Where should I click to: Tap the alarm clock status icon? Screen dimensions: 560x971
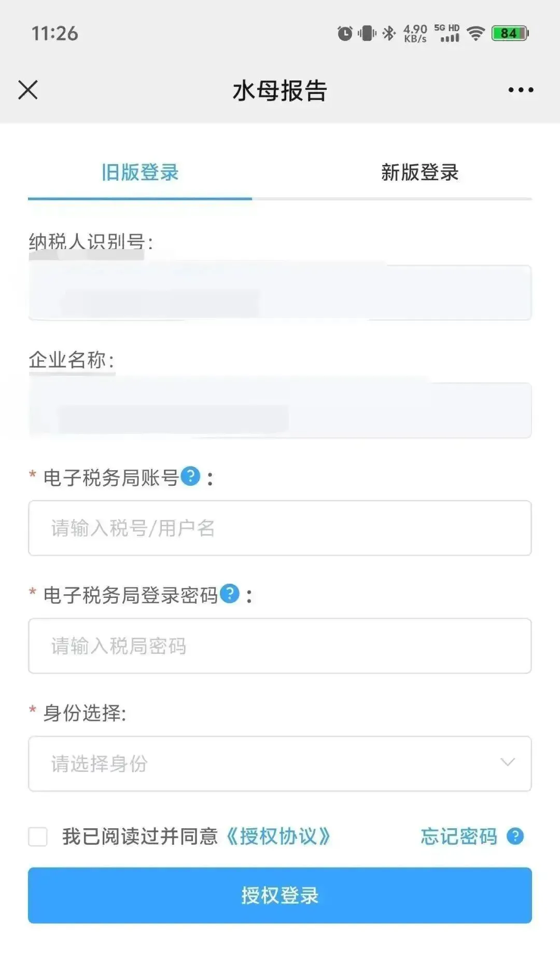345,33
